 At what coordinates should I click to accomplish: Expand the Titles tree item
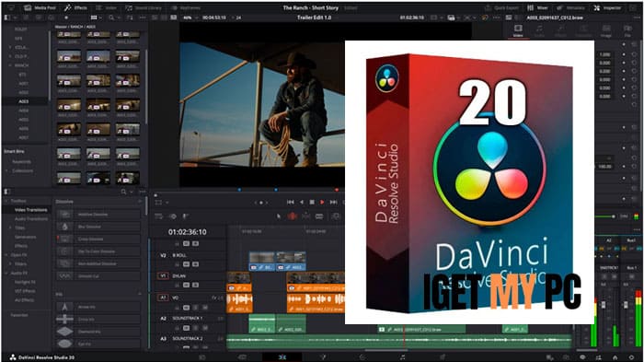click(10, 228)
